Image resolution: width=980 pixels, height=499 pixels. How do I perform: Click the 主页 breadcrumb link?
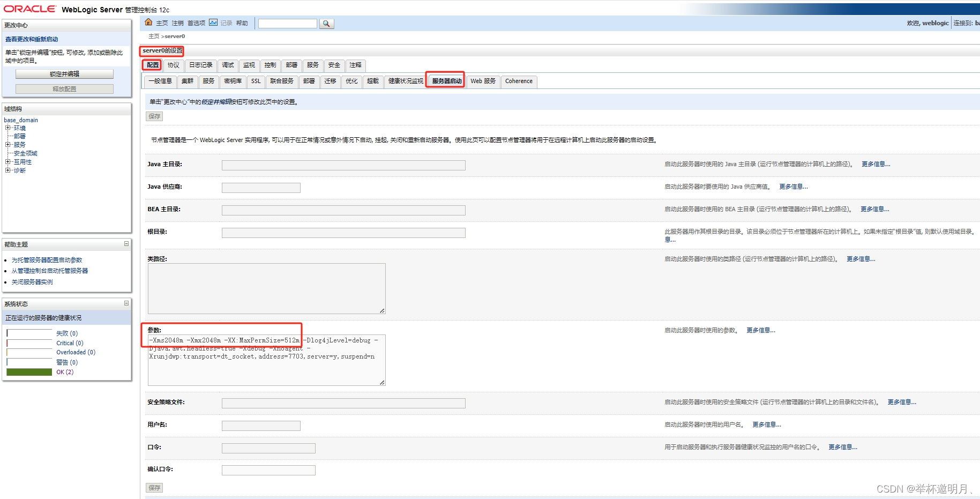pyautogui.click(x=154, y=36)
